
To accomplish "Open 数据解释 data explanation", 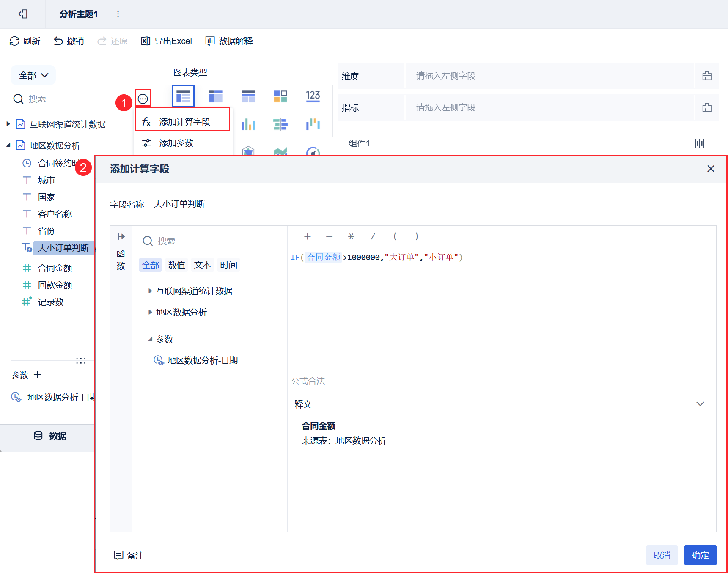I will point(229,41).
